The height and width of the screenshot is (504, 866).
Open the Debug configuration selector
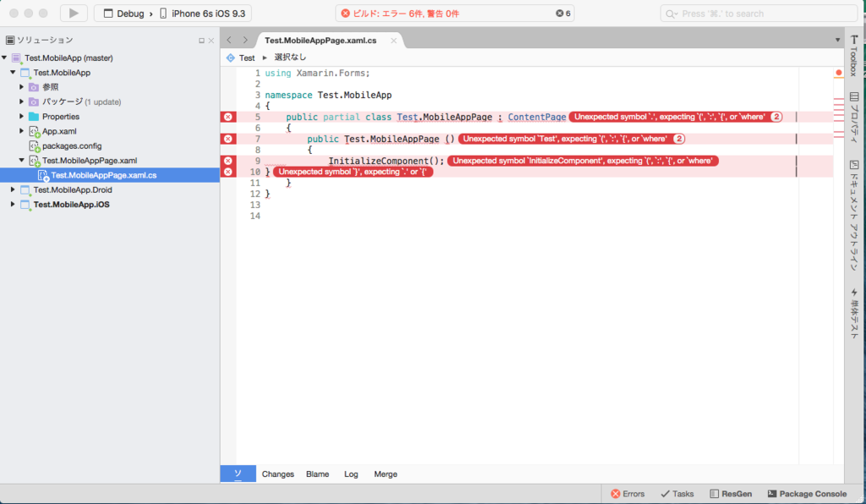124,14
